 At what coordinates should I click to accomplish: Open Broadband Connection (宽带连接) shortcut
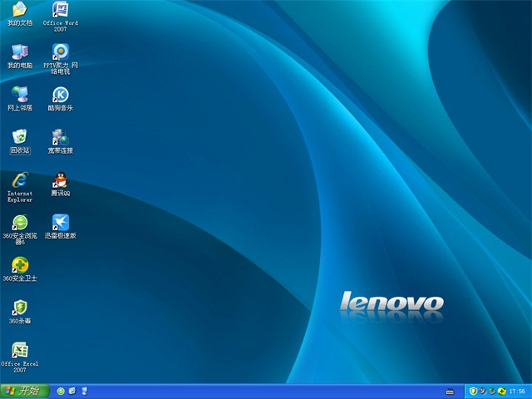click(60, 136)
